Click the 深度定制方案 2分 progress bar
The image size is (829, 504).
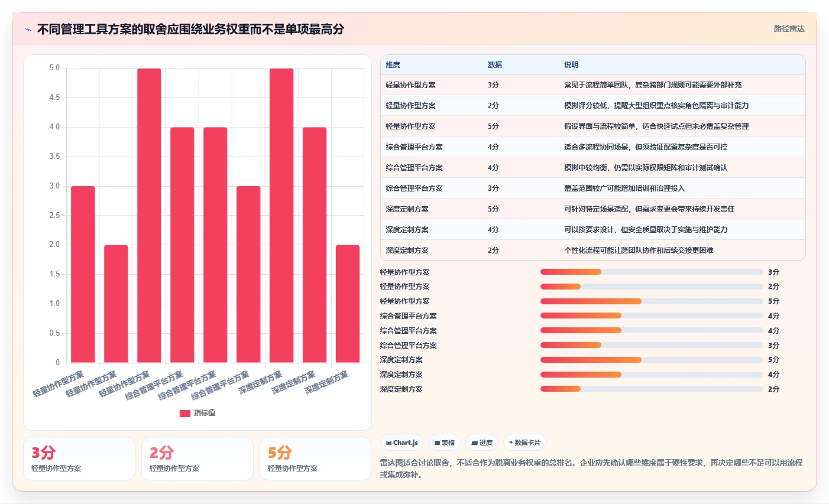[652, 389]
